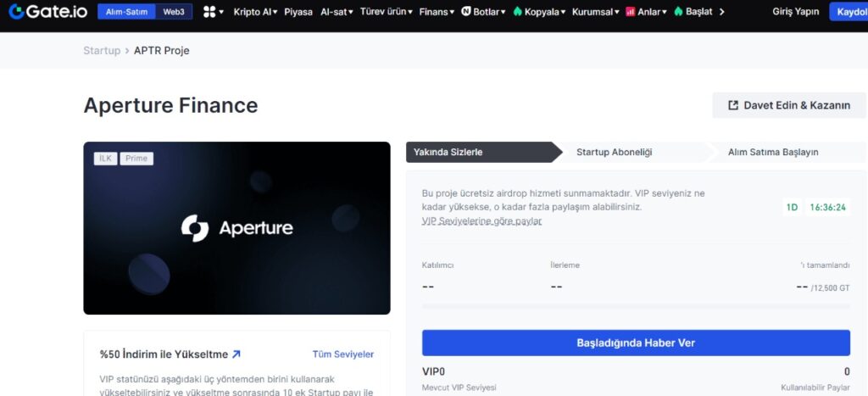Click the 1D countdown day box

click(x=793, y=208)
